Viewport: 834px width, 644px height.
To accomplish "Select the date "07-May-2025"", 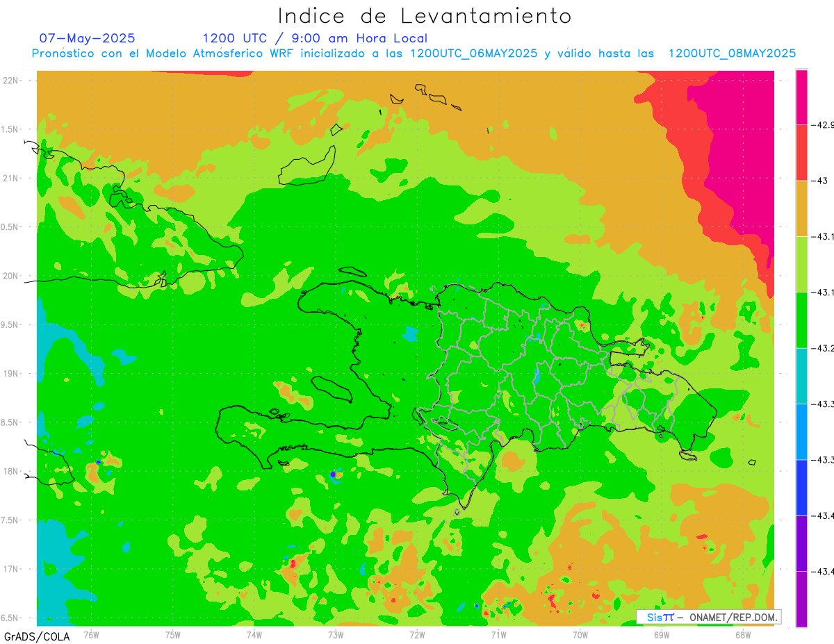I will click(x=88, y=38).
